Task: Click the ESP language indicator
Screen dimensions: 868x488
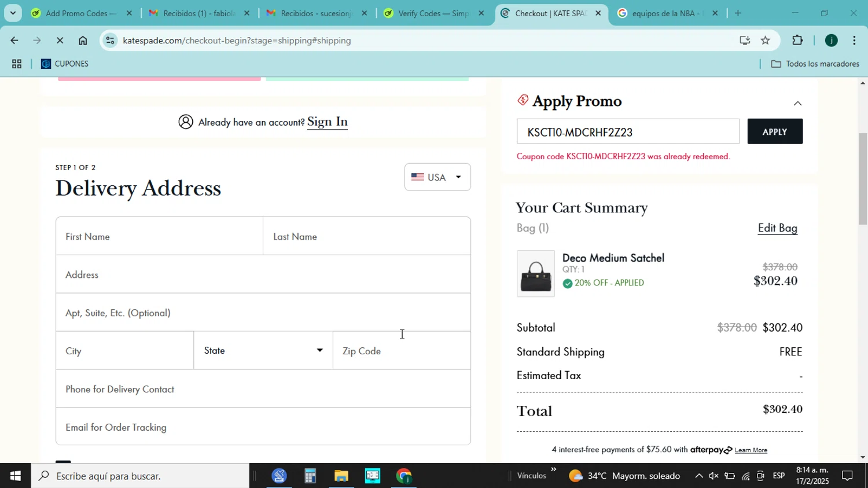Action: click(x=779, y=476)
